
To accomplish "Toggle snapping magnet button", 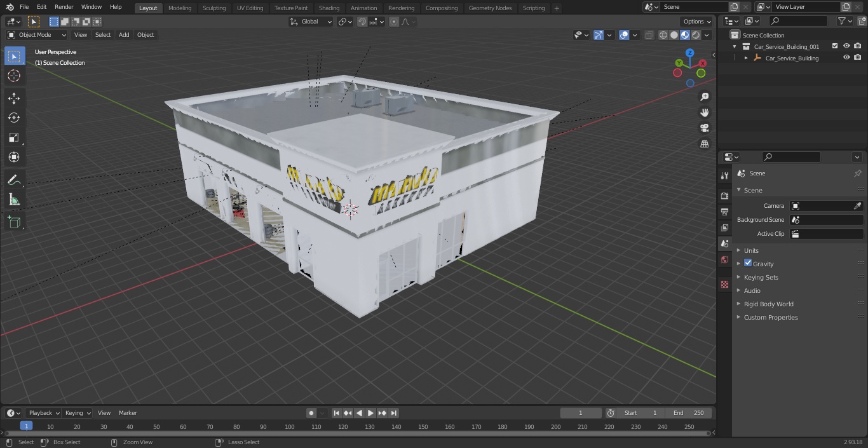I will (x=362, y=22).
